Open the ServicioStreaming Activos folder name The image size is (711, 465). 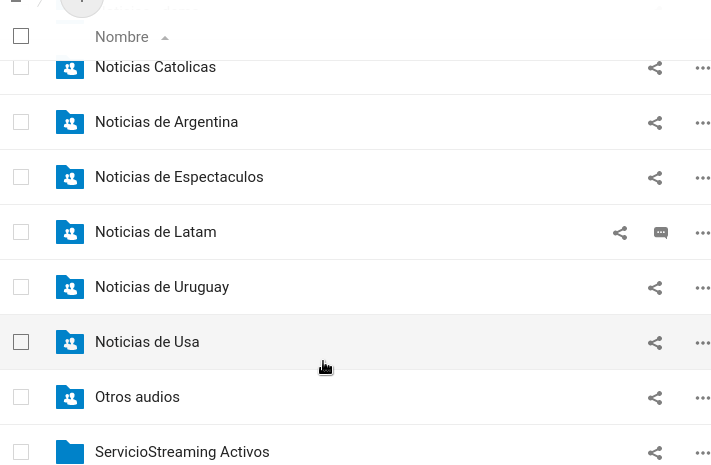[x=182, y=452]
